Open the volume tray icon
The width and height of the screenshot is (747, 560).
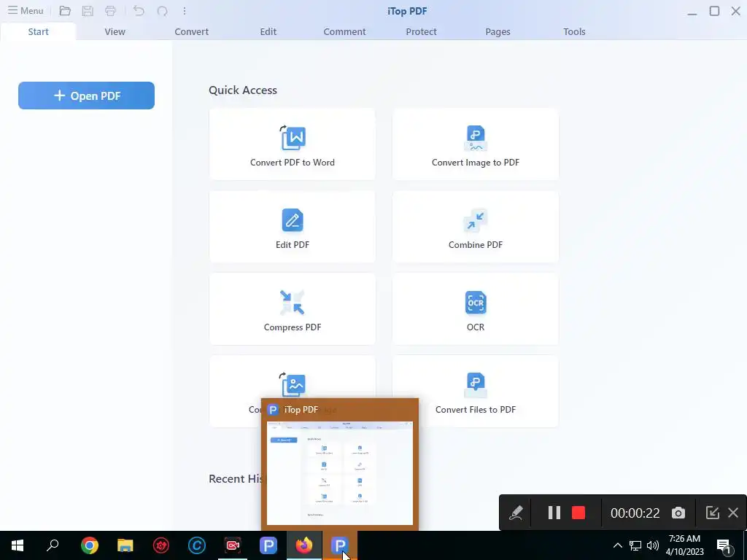(653, 545)
